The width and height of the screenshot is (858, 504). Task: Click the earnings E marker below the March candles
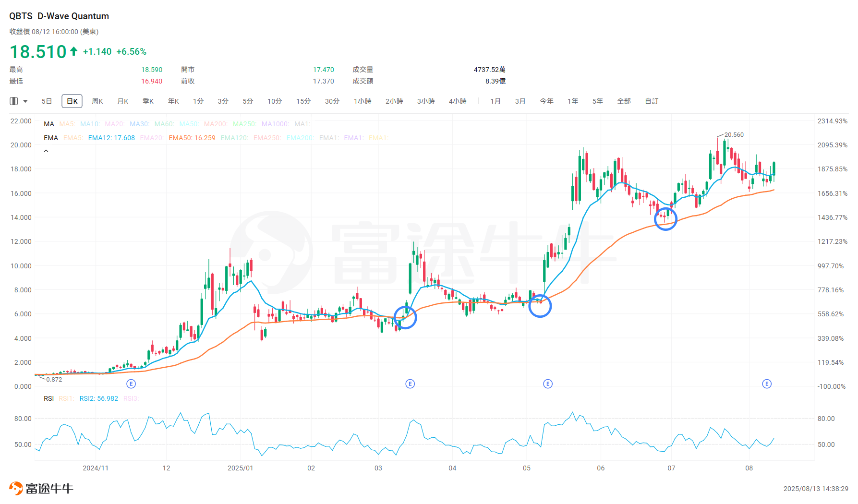tap(410, 384)
